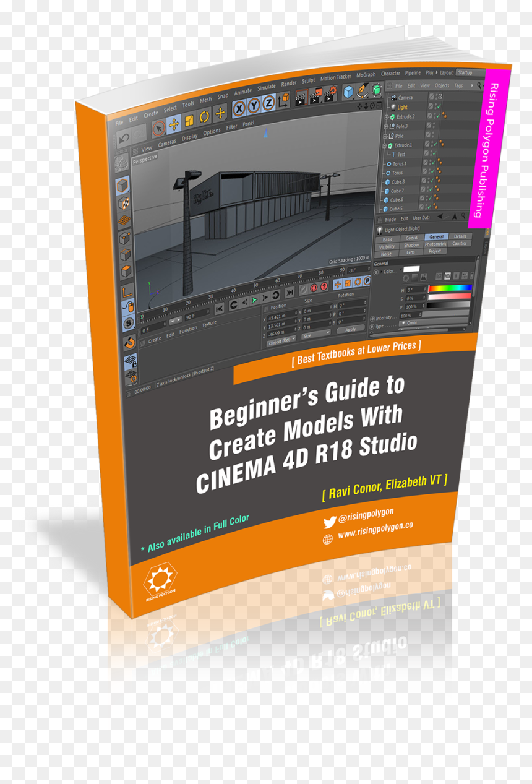The image size is (532, 784).
Task: Switch coordinate system icon next to Z
Action: (x=283, y=100)
